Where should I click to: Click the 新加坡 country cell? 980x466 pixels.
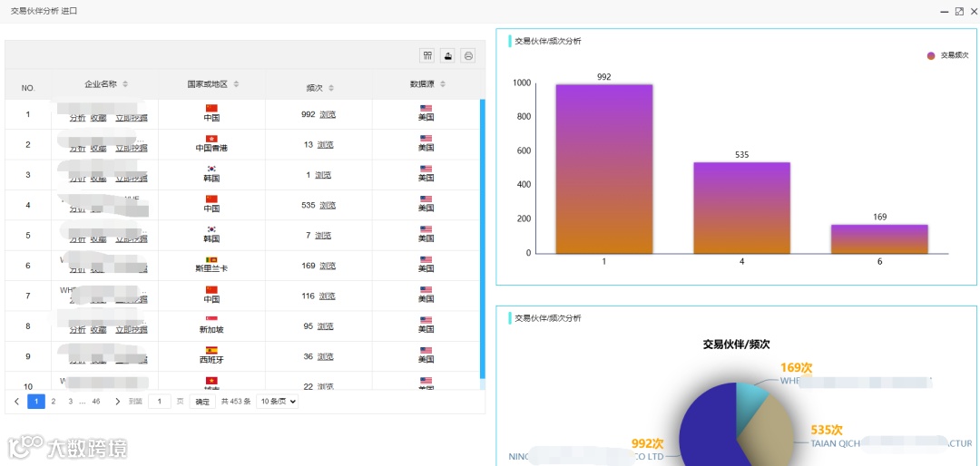[x=211, y=326]
